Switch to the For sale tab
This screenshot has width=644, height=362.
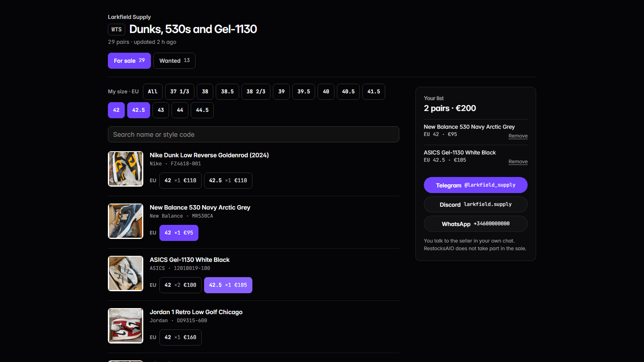[x=129, y=61]
